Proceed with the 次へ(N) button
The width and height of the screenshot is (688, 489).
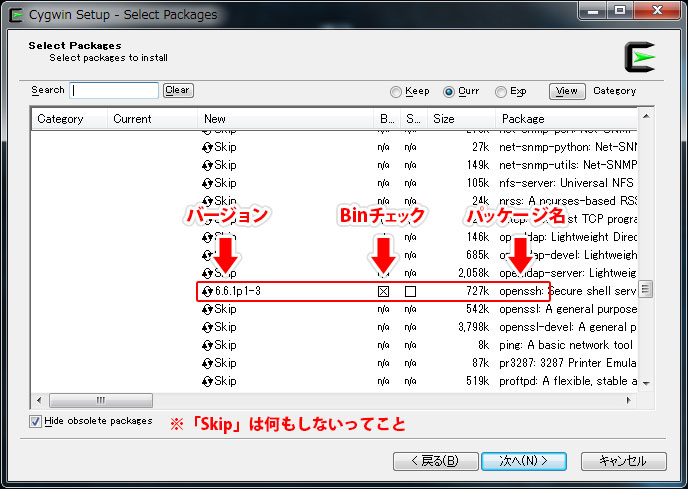click(524, 461)
